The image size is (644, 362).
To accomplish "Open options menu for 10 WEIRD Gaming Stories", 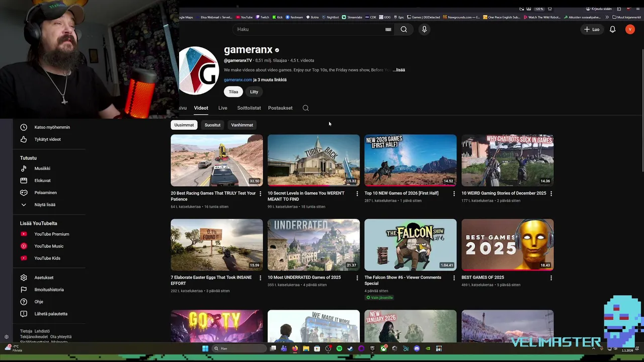I will [551, 194].
